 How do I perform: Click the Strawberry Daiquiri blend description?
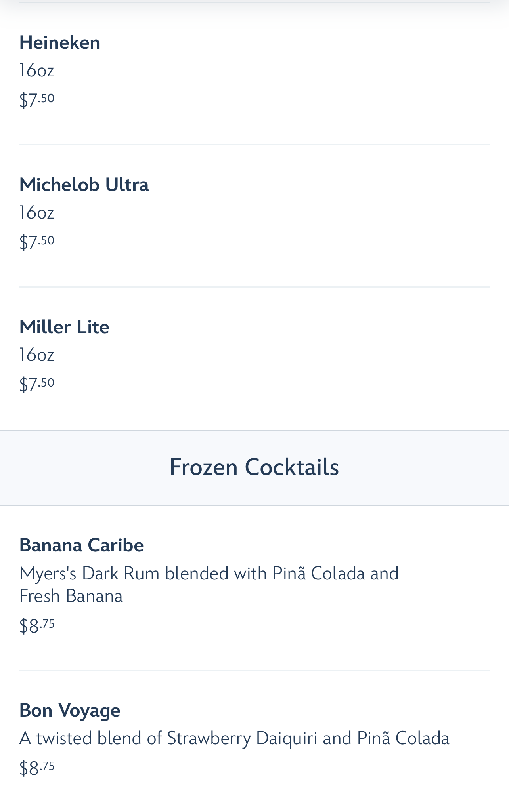[x=234, y=739]
